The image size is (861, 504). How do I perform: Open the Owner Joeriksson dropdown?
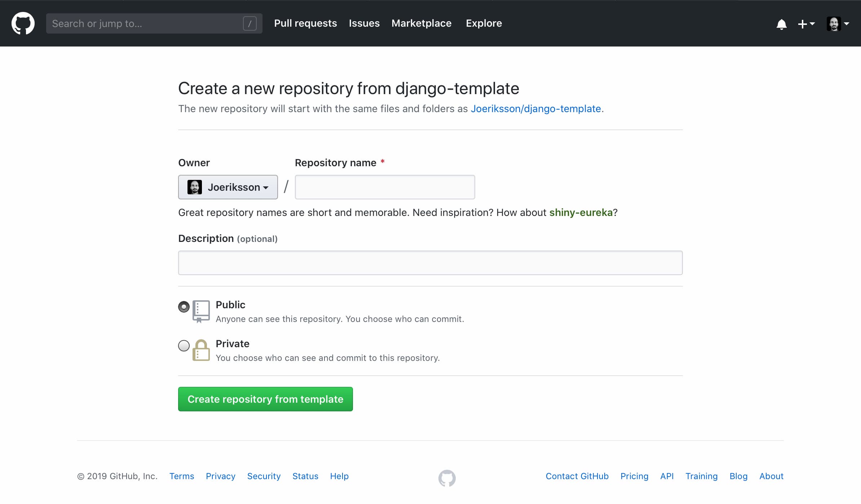pos(228,187)
